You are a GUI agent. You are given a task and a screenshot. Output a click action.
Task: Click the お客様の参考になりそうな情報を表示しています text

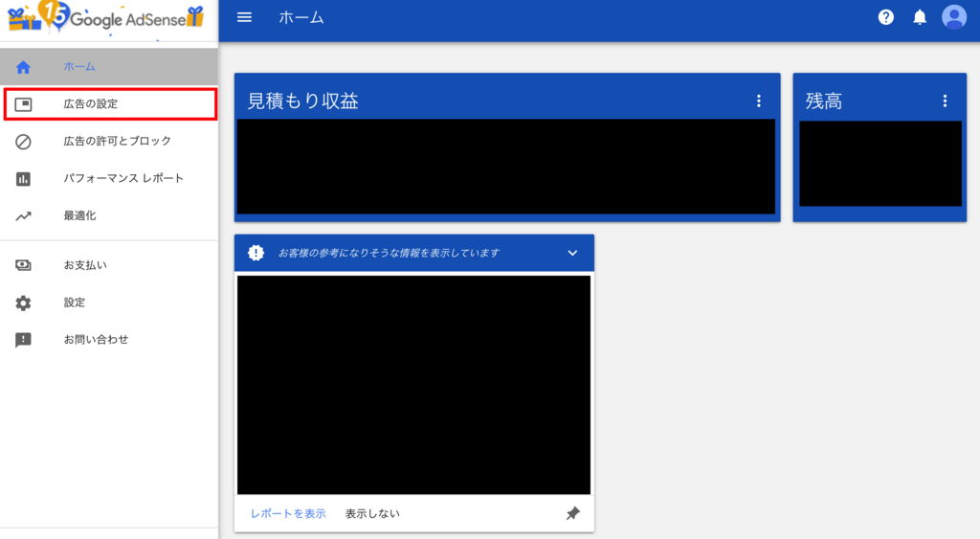389,254
